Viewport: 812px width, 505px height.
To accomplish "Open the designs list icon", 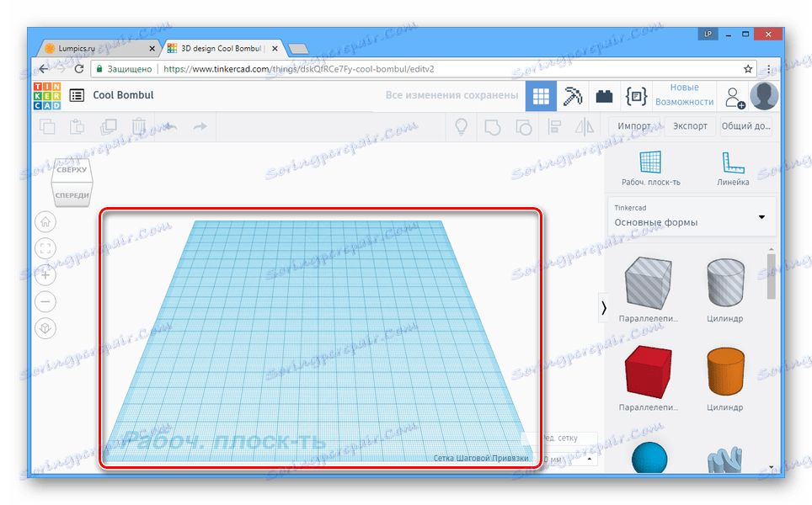I will point(77,95).
